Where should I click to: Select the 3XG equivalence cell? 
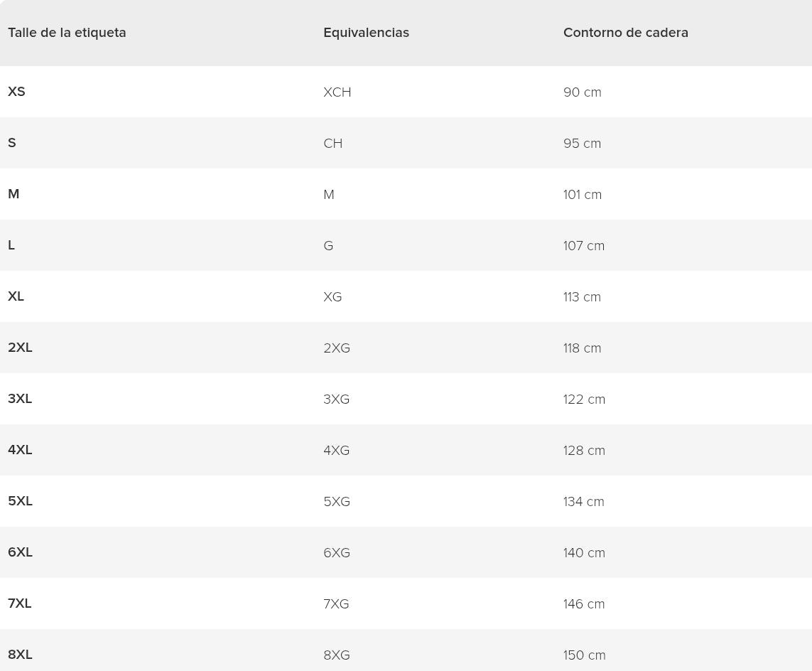point(336,399)
